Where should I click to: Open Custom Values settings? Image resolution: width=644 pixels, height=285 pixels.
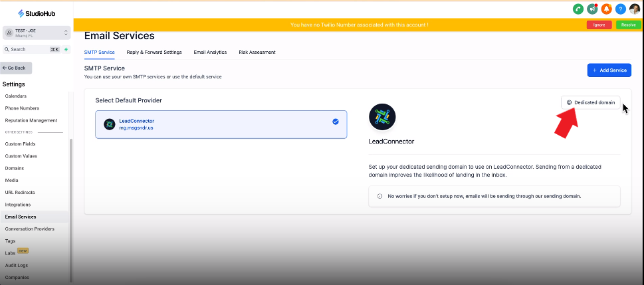21,156
